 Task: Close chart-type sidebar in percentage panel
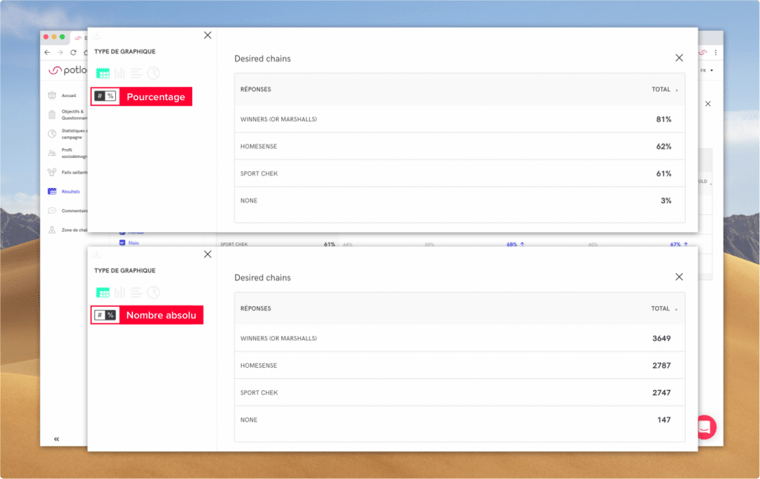(x=207, y=35)
